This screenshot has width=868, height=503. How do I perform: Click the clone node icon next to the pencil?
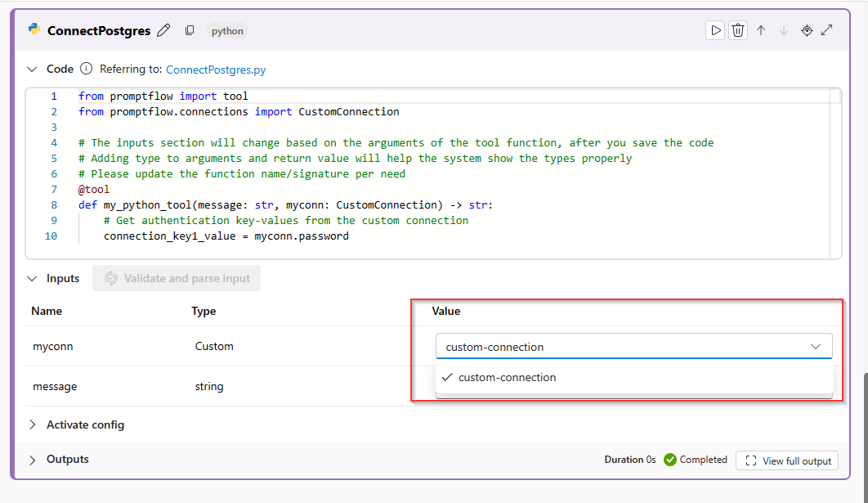190,30
